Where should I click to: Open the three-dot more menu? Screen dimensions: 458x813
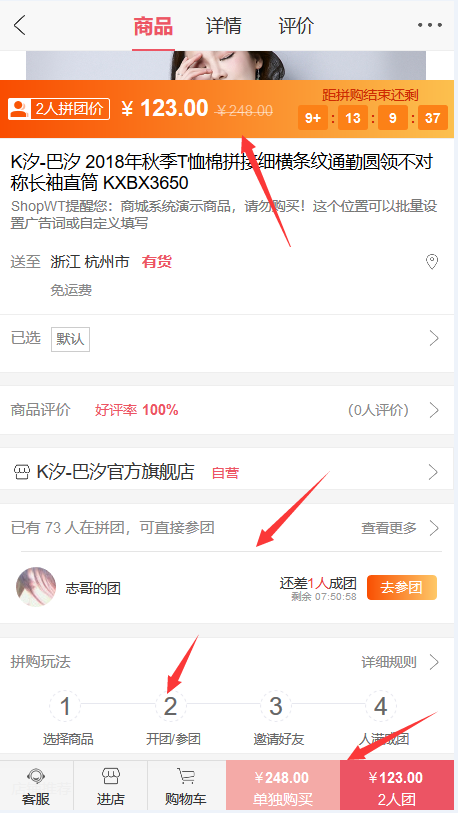pyautogui.click(x=429, y=25)
